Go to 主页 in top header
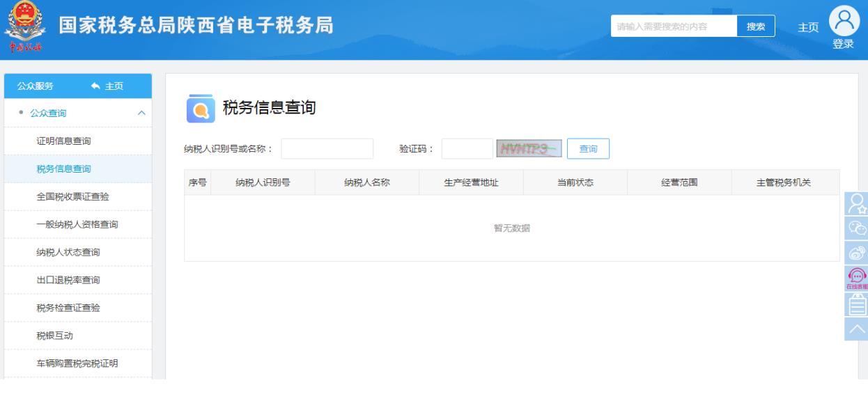 [x=807, y=26]
